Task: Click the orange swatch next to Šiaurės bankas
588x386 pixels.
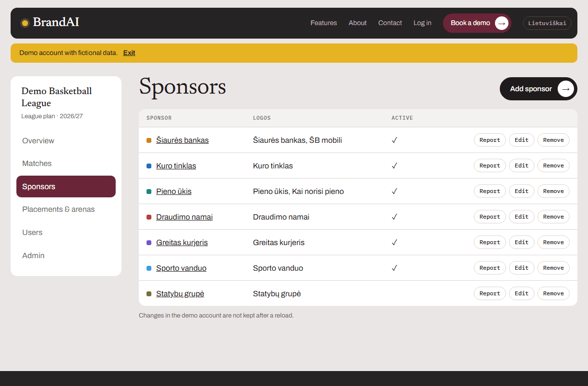Action: coord(149,140)
